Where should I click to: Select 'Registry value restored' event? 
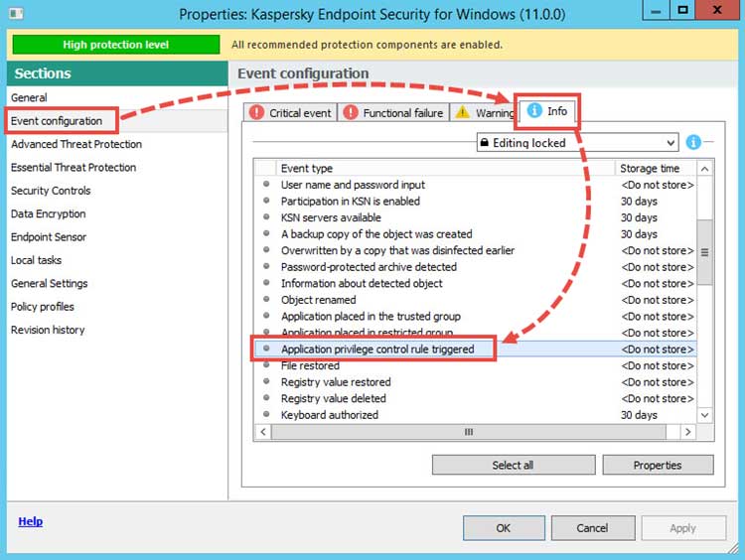pos(475,382)
